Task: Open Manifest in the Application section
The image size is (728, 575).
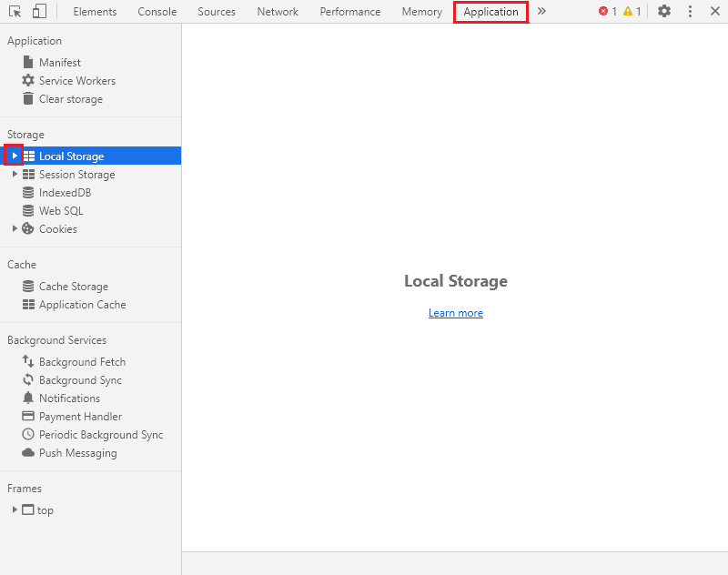Action: 60,63
